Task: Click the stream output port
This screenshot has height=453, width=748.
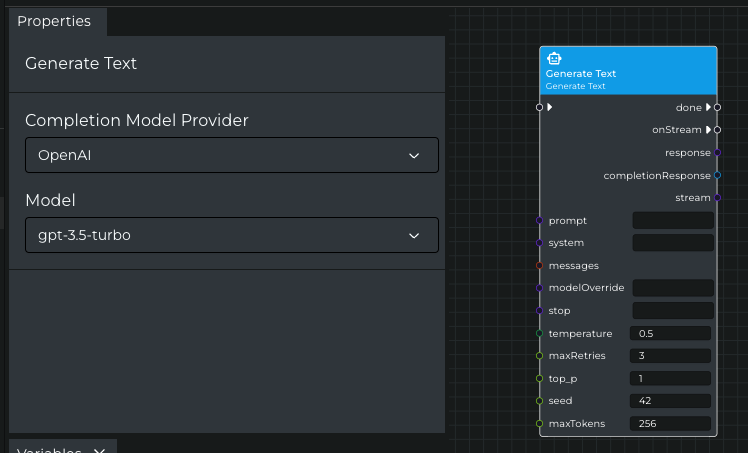Action: click(718, 198)
